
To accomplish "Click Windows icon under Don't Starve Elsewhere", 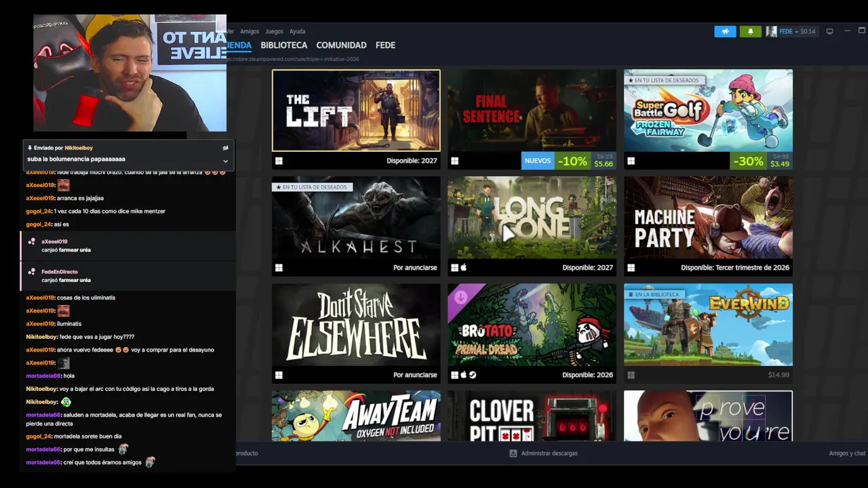I will [x=279, y=375].
